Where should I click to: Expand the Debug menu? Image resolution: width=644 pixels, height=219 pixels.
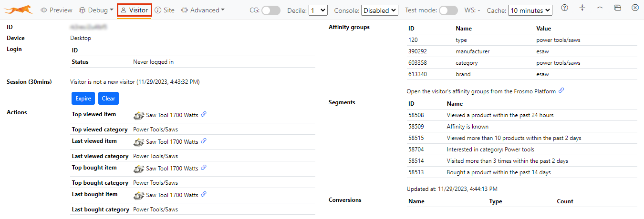click(x=96, y=10)
